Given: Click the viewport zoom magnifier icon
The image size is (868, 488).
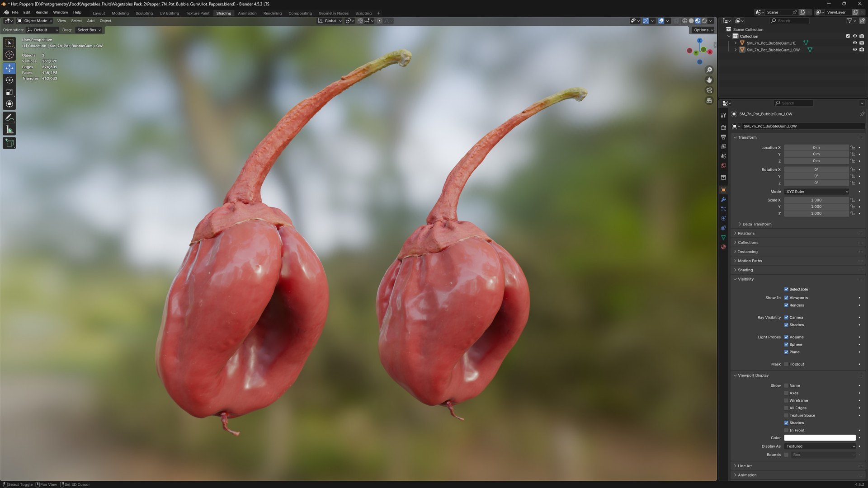Looking at the screenshot, I should (x=709, y=70).
